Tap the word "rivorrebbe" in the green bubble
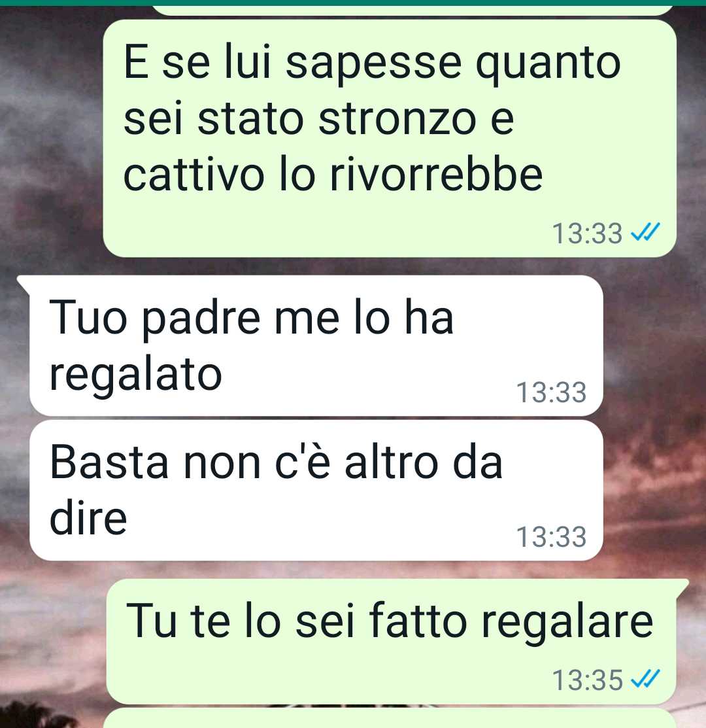This screenshot has height=728, width=706. [x=436, y=175]
